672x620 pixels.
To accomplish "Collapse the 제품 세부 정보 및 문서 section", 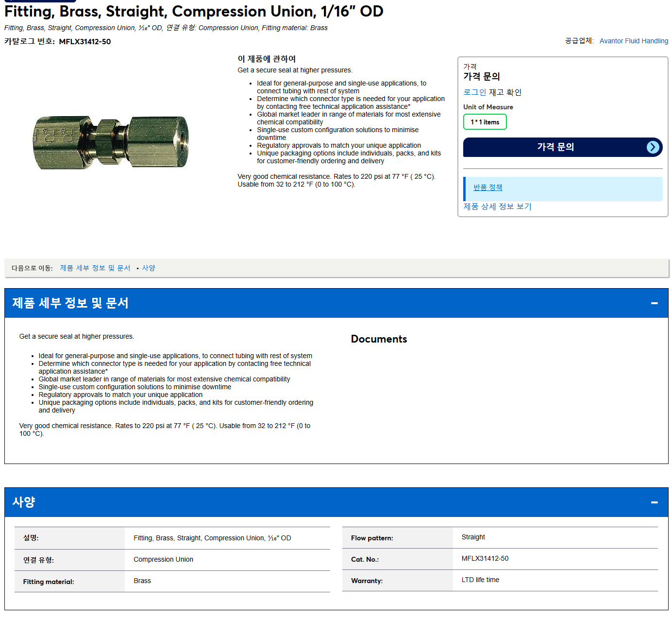I will [x=655, y=303].
